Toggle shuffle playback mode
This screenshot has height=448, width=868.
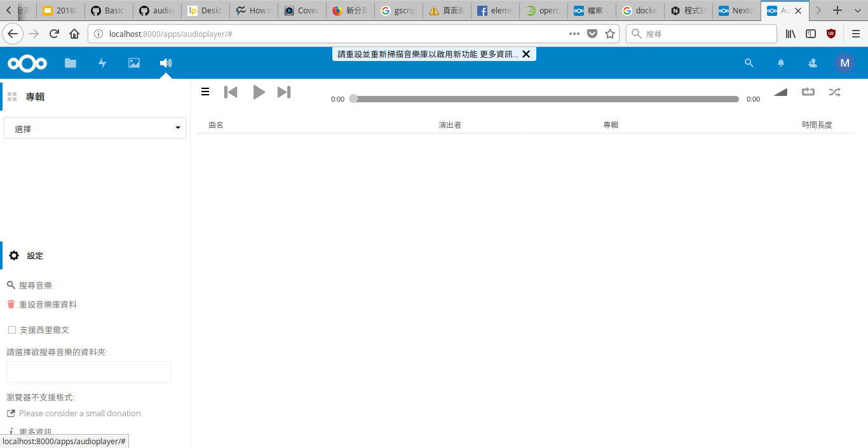[x=834, y=92]
